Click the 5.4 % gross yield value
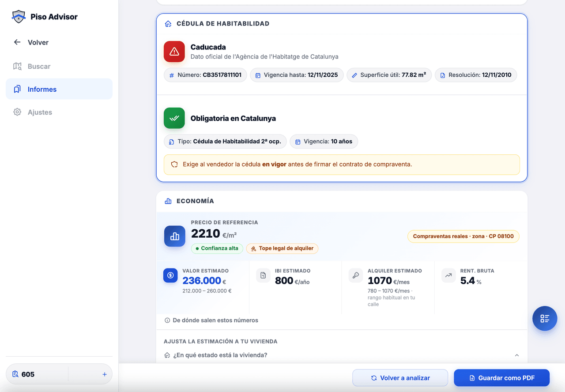 pyautogui.click(x=471, y=281)
